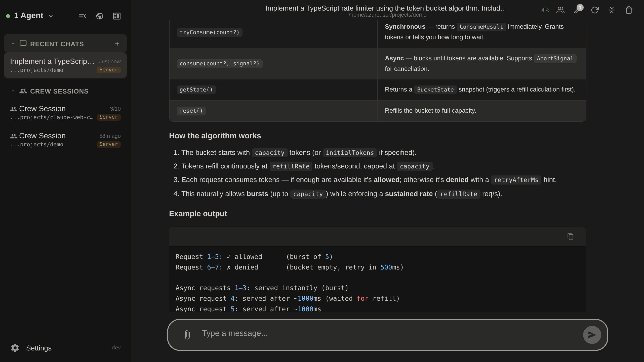Viewport: 644px width, 362px height.
Task: Click the send message button
Action: [x=592, y=335]
